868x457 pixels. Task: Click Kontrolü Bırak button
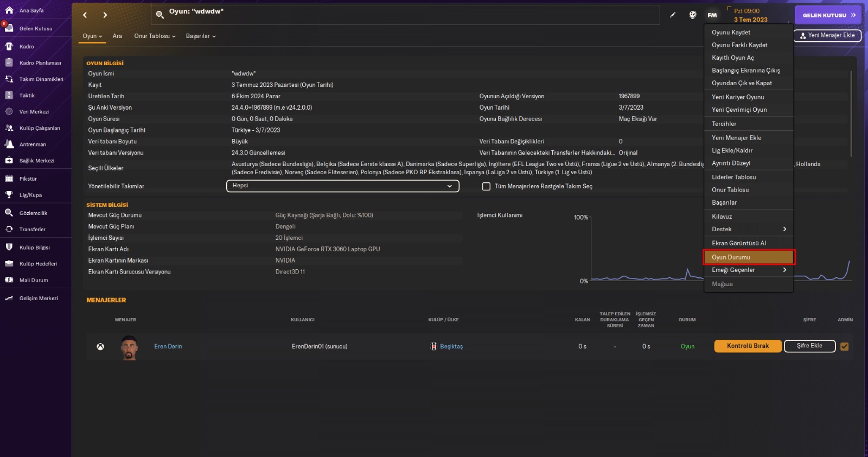748,346
